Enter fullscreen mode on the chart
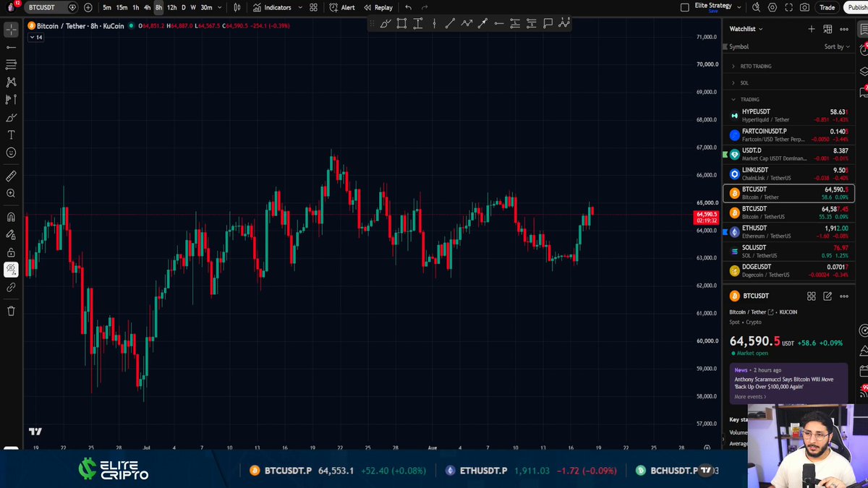 788,7
